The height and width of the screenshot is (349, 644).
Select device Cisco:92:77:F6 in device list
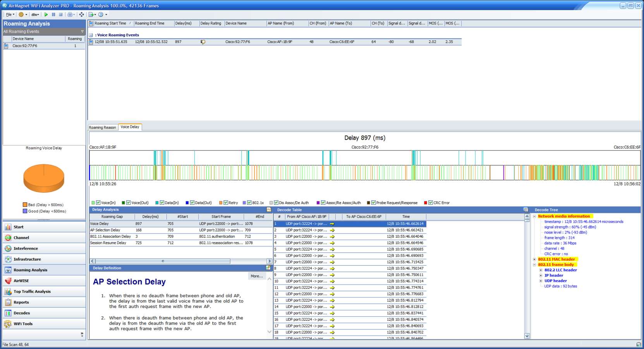tap(44, 46)
